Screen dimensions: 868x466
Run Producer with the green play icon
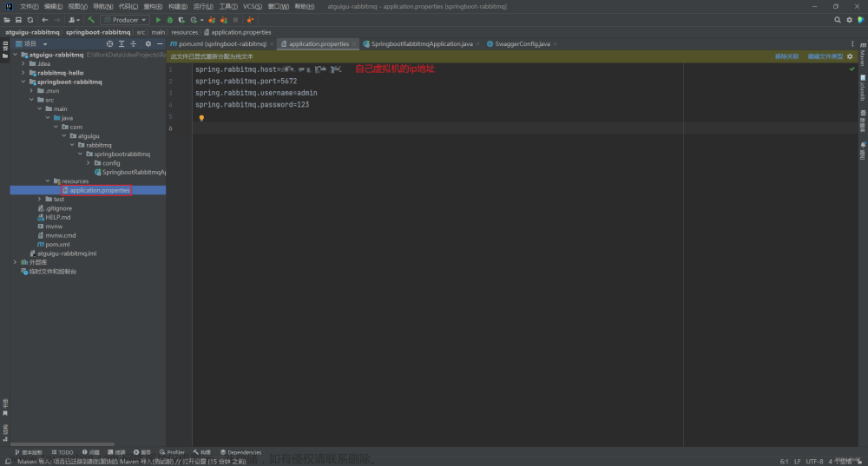pyautogui.click(x=158, y=20)
